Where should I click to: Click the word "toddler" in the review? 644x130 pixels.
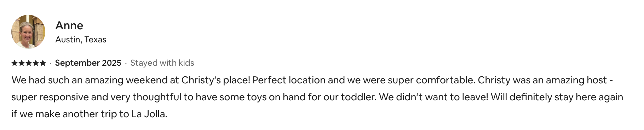click(x=357, y=97)
